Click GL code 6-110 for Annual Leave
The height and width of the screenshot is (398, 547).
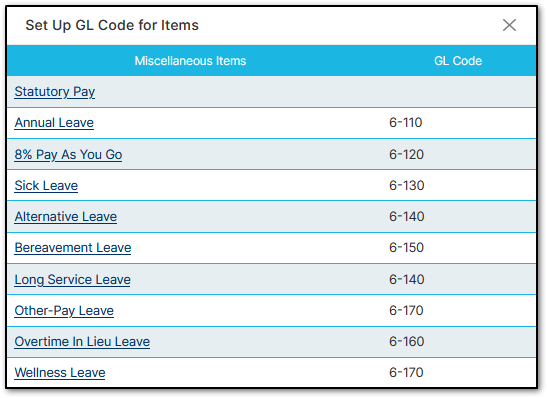coord(406,122)
